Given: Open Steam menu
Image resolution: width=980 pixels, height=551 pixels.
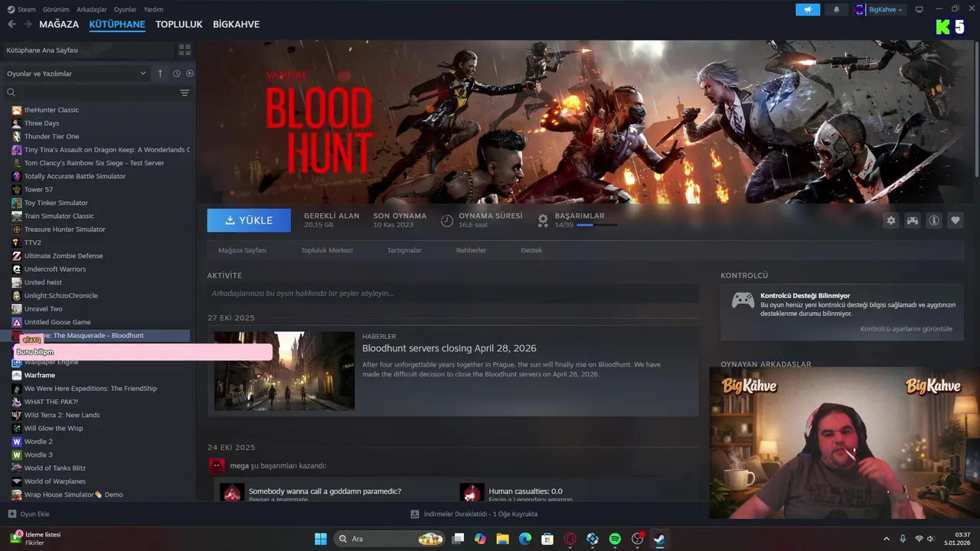Looking at the screenshot, I should pyautogui.click(x=21, y=9).
